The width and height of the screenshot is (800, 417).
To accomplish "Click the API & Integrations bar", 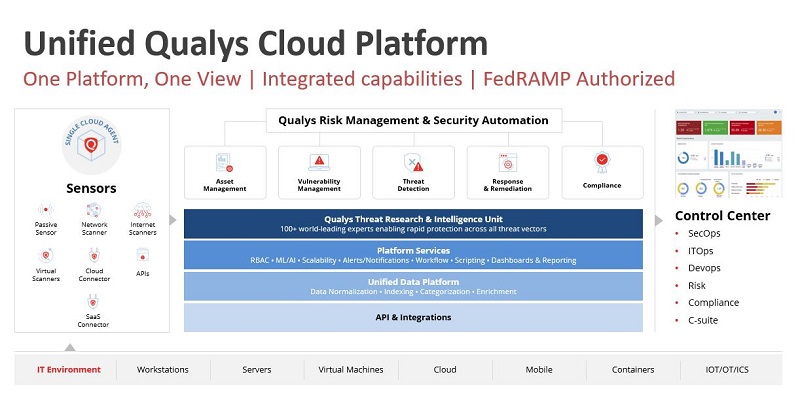I will pos(413,317).
